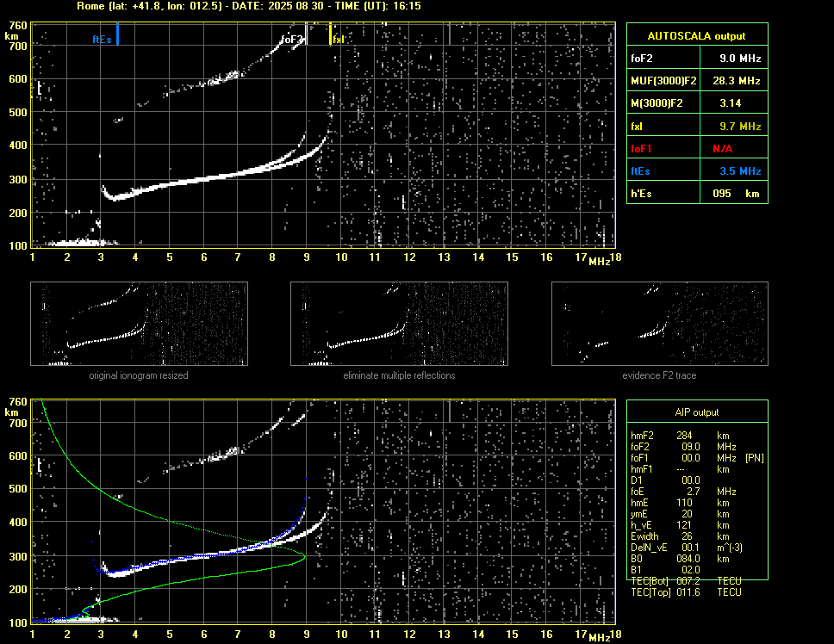The height and width of the screenshot is (644, 834).
Task: Select the MUF(3000)F2 28.3 MHz value
Action: (736, 81)
